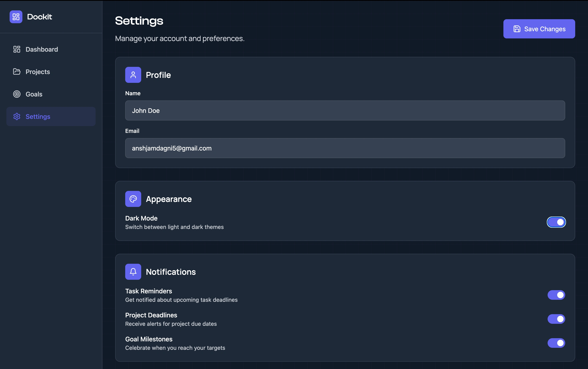Click the Settings gear icon in sidebar

pos(17,116)
